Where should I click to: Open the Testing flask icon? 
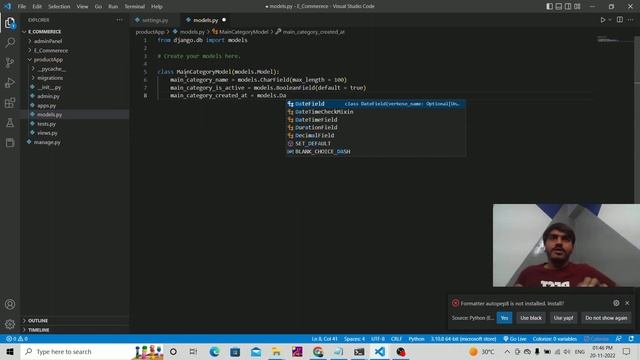tap(10, 122)
